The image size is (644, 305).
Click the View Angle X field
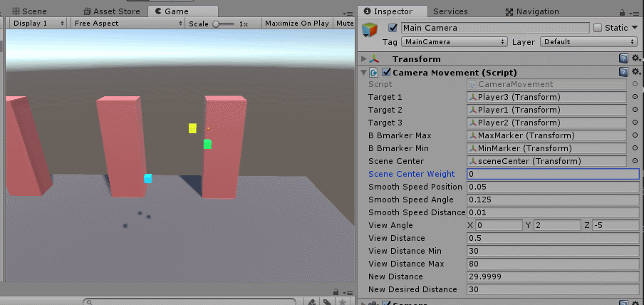coord(498,225)
